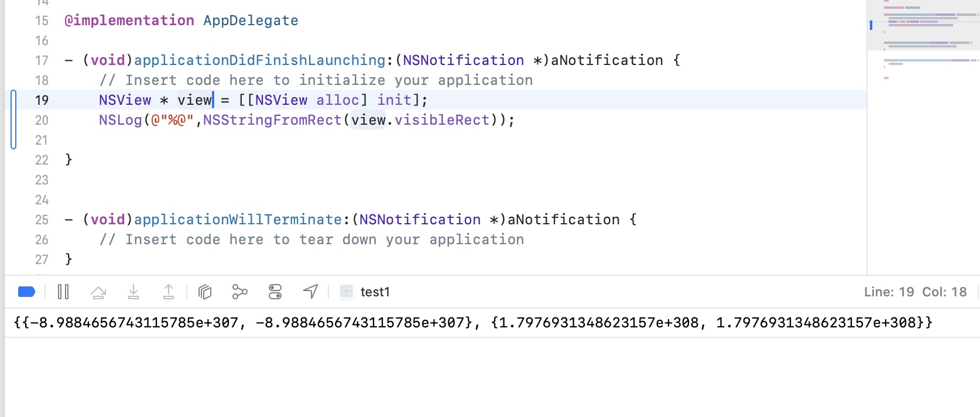The image size is (980, 417).
Task: Add breakpoint at line number 25
Action: tap(42, 220)
